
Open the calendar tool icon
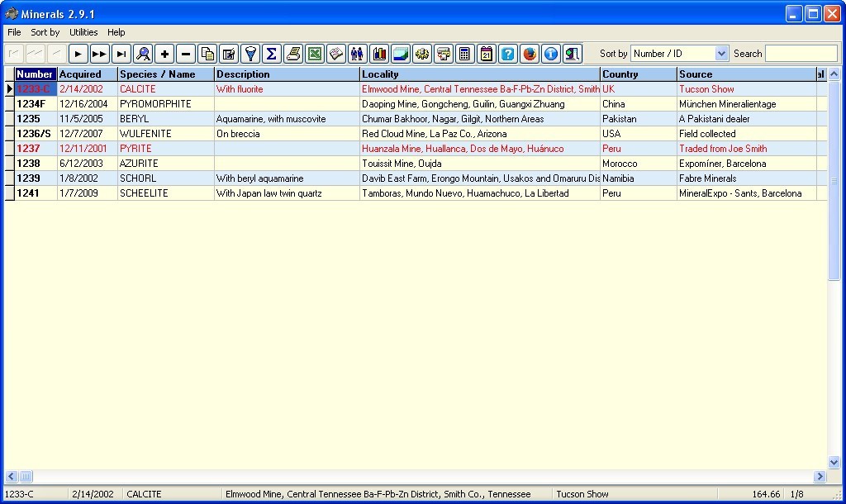tap(487, 54)
